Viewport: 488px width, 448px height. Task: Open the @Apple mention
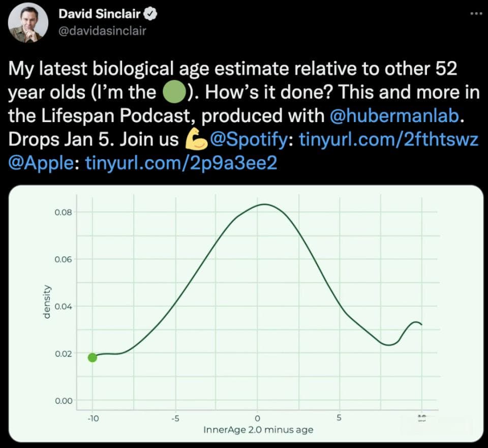coord(41,163)
